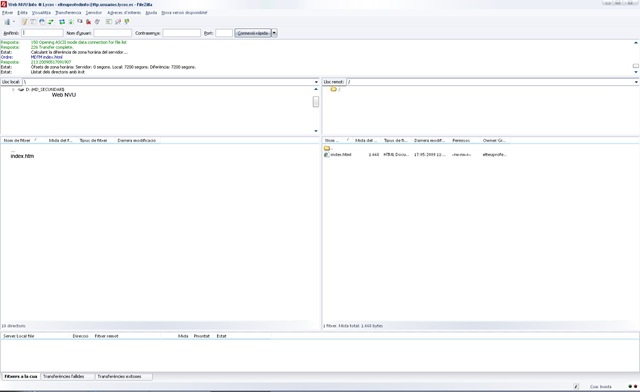Click the local tree scroll down arrow

[316, 131]
